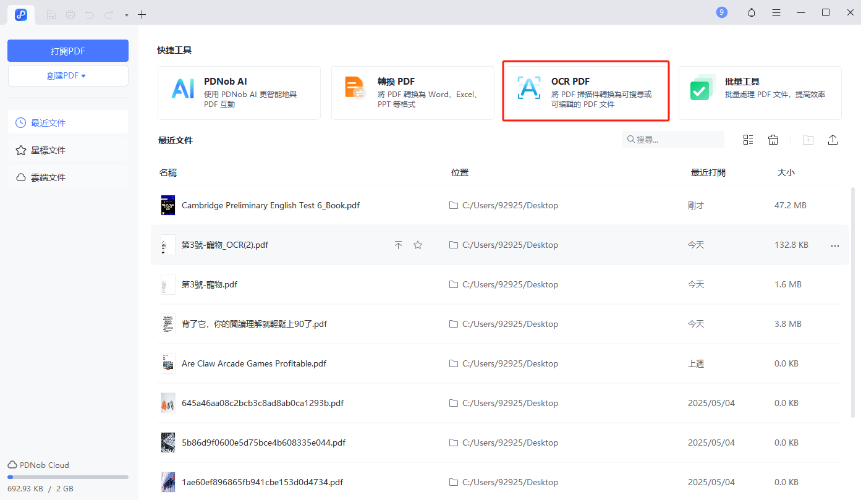Open the 轉換 PDF tool card

pyautogui.click(x=412, y=92)
